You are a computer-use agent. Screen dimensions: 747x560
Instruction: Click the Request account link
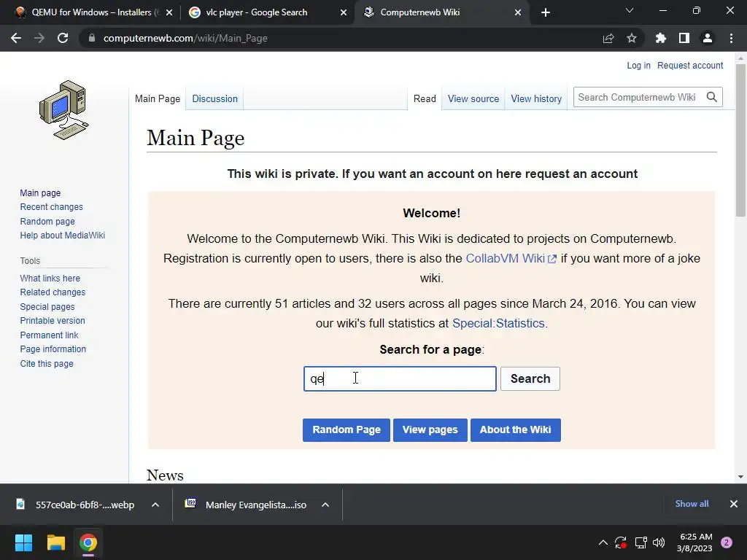click(x=690, y=65)
